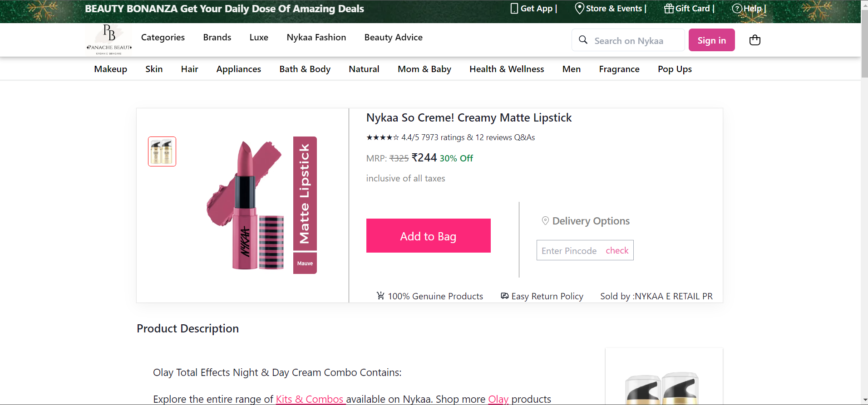Image resolution: width=868 pixels, height=405 pixels.
Task: Click the '30% Off' discount text
Action: (456, 158)
